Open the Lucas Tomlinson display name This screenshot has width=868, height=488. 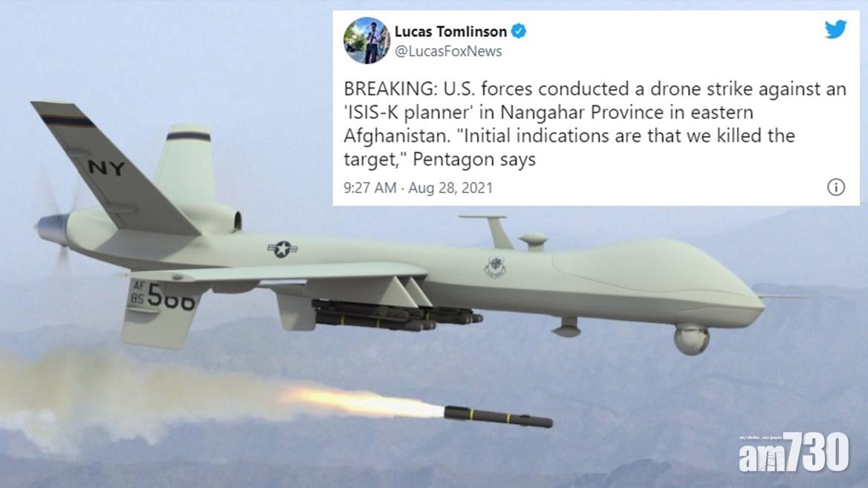pos(450,31)
